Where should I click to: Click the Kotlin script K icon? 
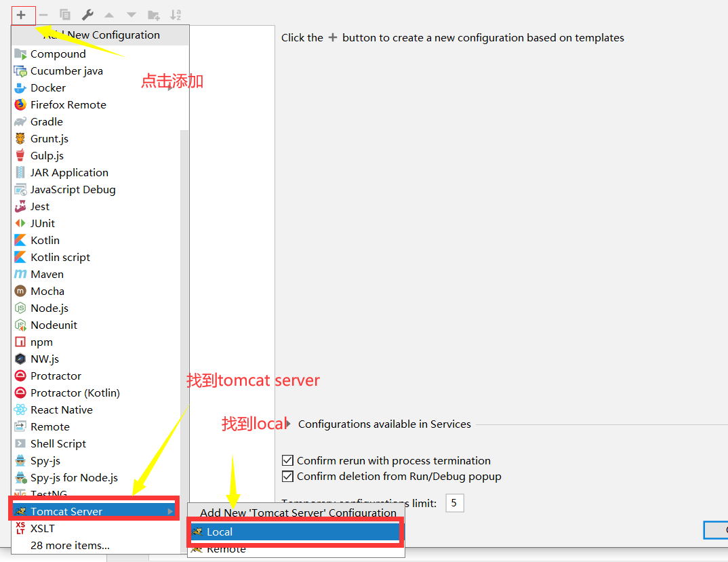tap(20, 258)
